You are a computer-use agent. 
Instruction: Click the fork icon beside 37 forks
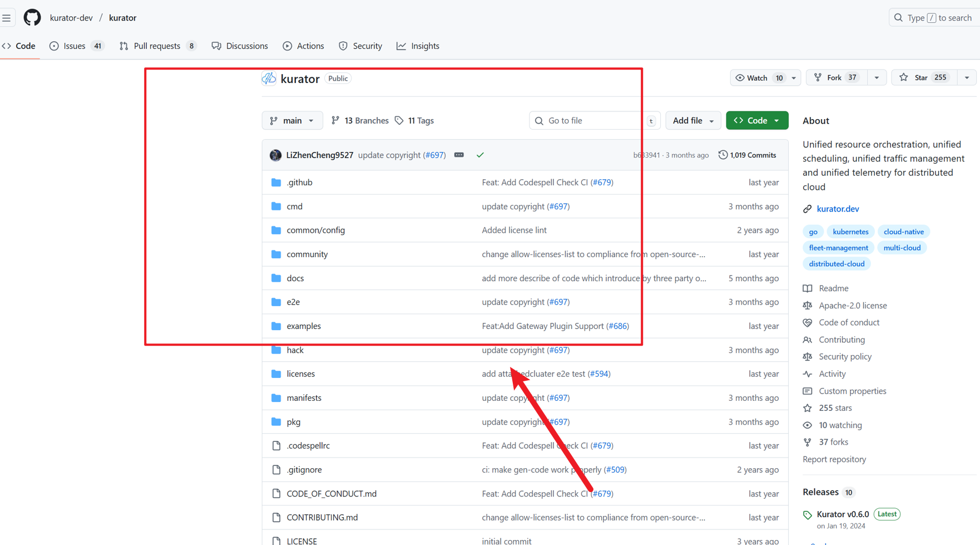808,442
